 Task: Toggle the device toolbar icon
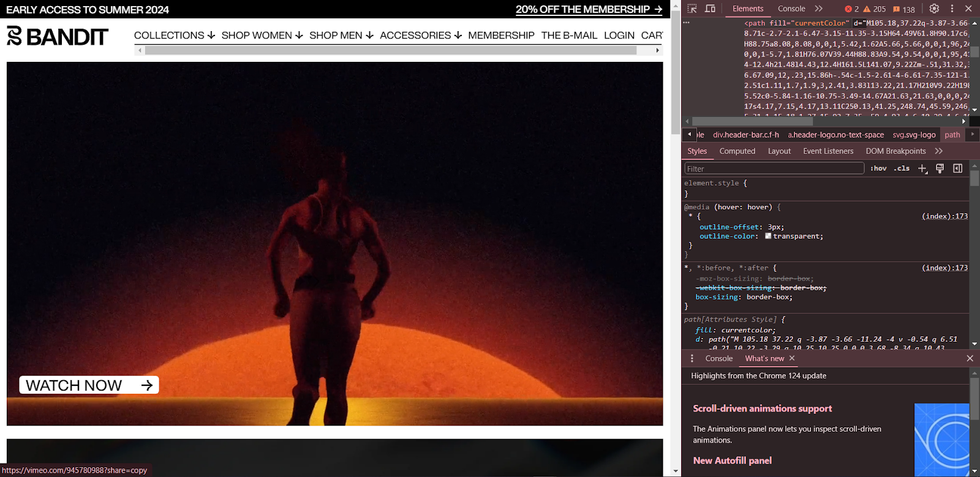coord(710,9)
